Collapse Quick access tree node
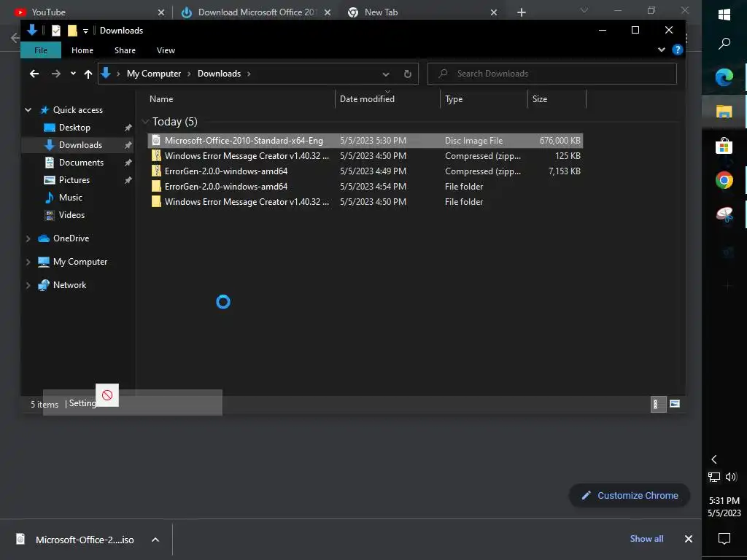 coord(28,110)
